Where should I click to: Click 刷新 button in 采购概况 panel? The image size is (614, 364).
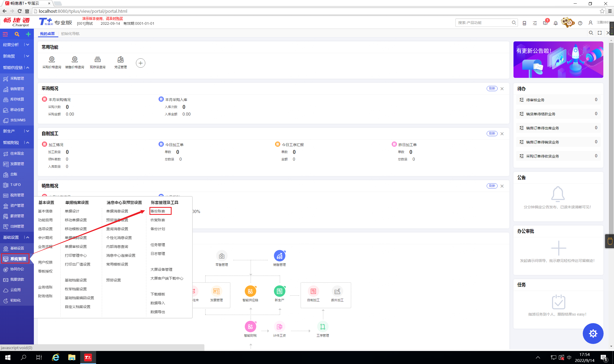492,89
